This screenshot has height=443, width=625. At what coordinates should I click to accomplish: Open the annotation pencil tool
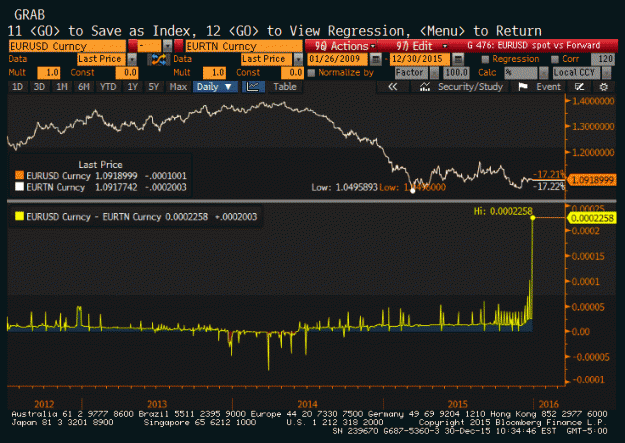(x=579, y=87)
